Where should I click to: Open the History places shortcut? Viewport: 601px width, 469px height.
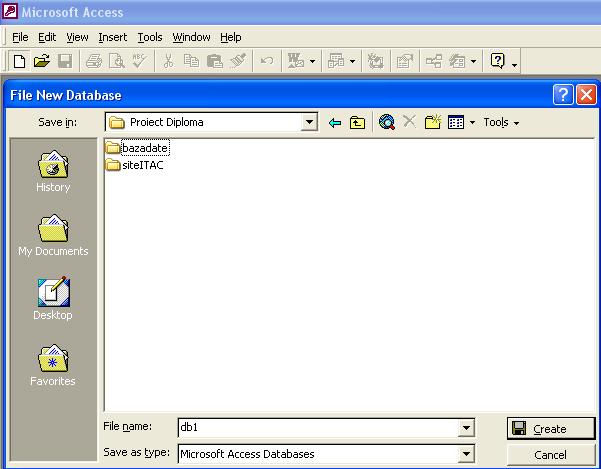pos(53,171)
